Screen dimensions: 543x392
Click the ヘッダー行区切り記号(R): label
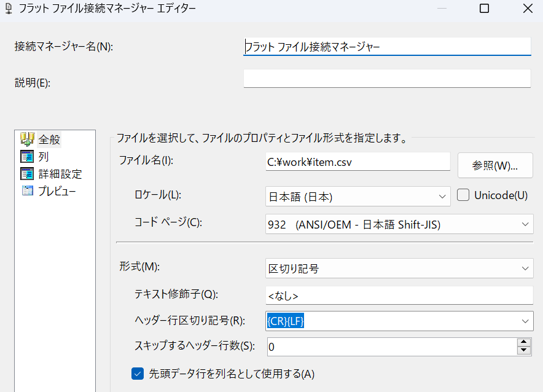point(189,320)
